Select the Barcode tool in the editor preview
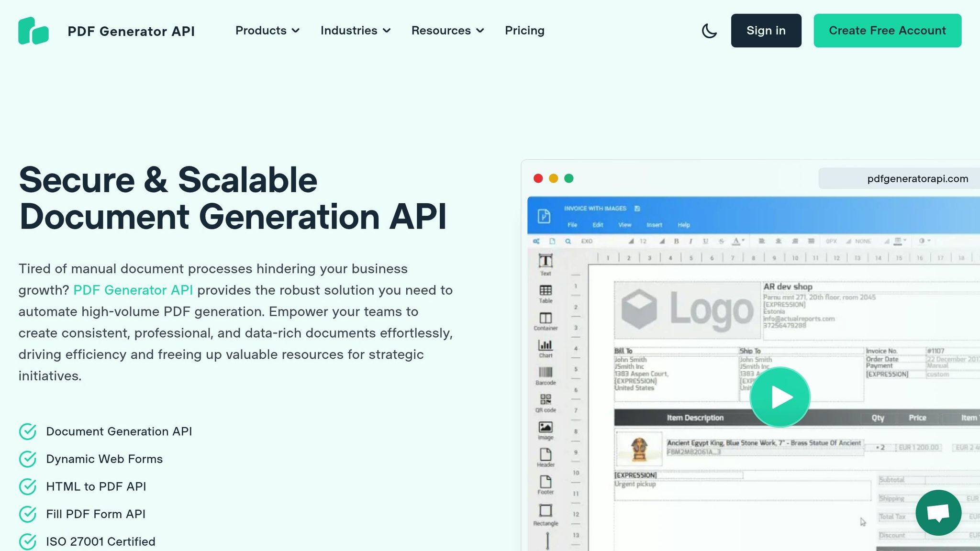 546,376
